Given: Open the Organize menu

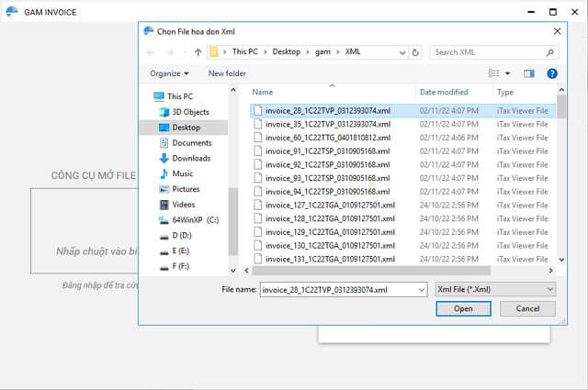Looking at the screenshot, I should [x=169, y=73].
